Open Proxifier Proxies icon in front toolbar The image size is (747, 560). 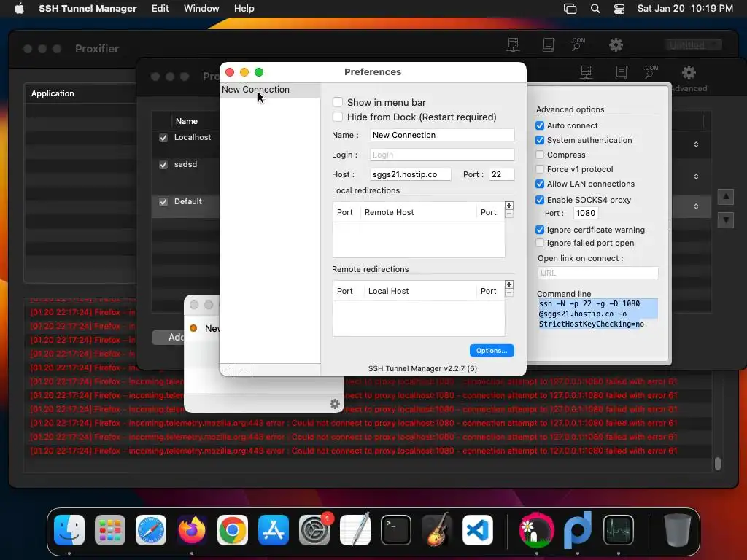point(586,72)
